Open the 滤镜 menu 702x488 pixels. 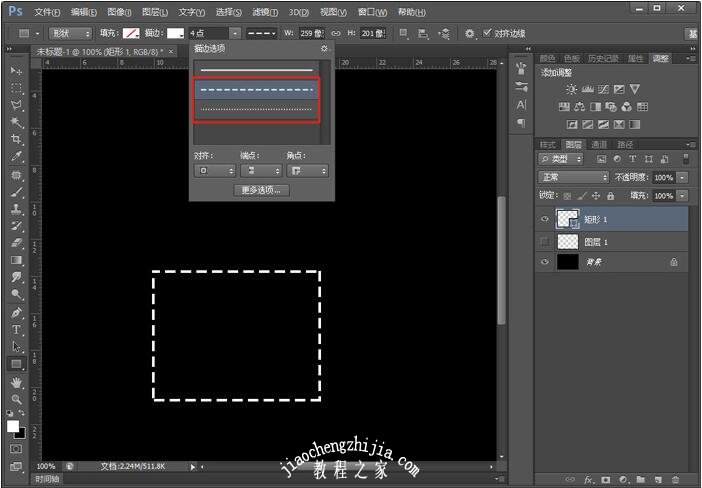coord(264,12)
